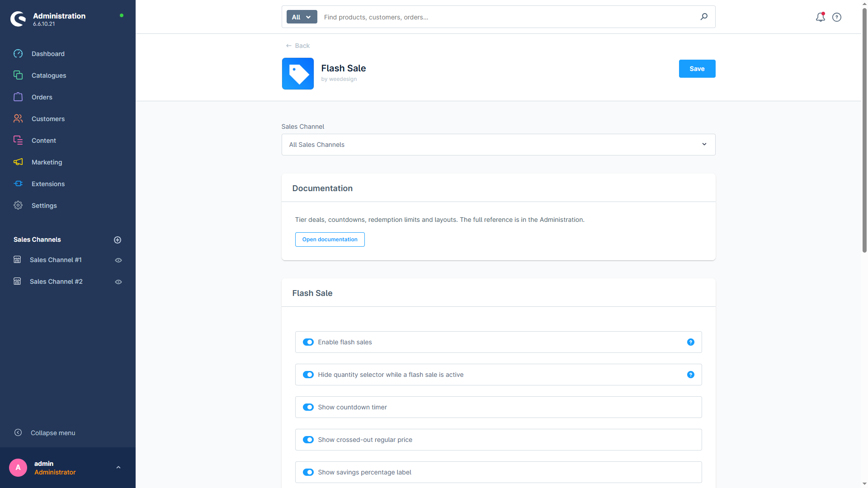Image resolution: width=868 pixels, height=488 pixels.
Task: Toggle Show crossed-out regular price switch
Action: (x=308, y=440)
